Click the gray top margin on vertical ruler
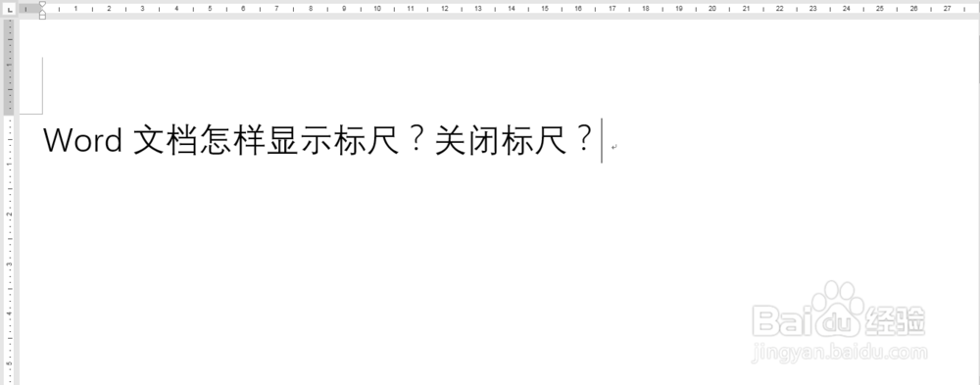980x385 pixels. [x=9, y=68]
